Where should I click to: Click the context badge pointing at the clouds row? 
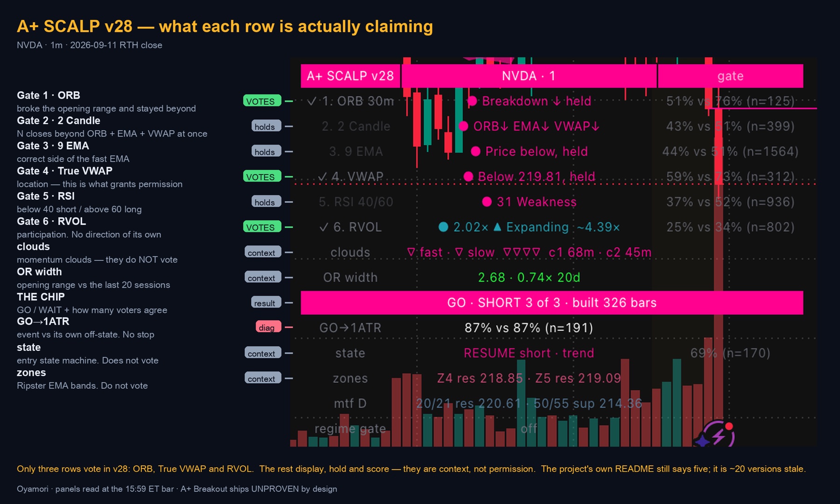pos(263,252)
